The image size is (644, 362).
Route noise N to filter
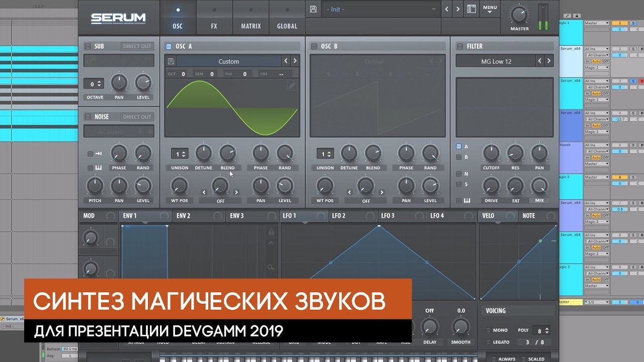pos(458,174)
